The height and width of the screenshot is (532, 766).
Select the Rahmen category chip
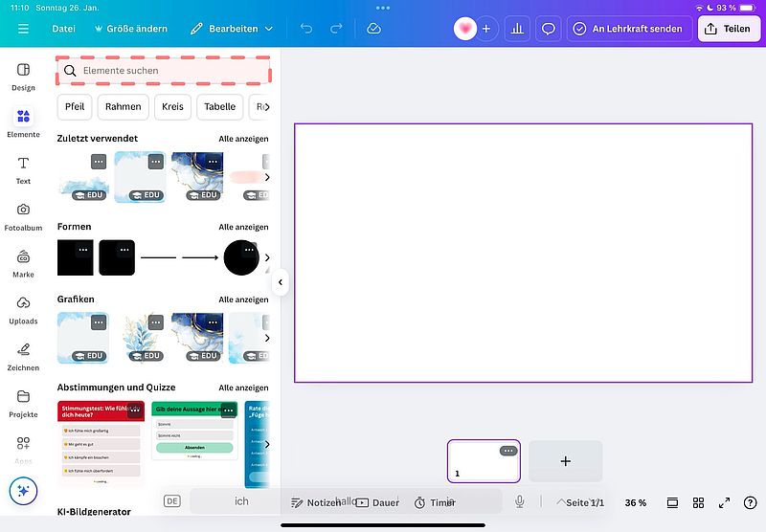pos(124,106)
